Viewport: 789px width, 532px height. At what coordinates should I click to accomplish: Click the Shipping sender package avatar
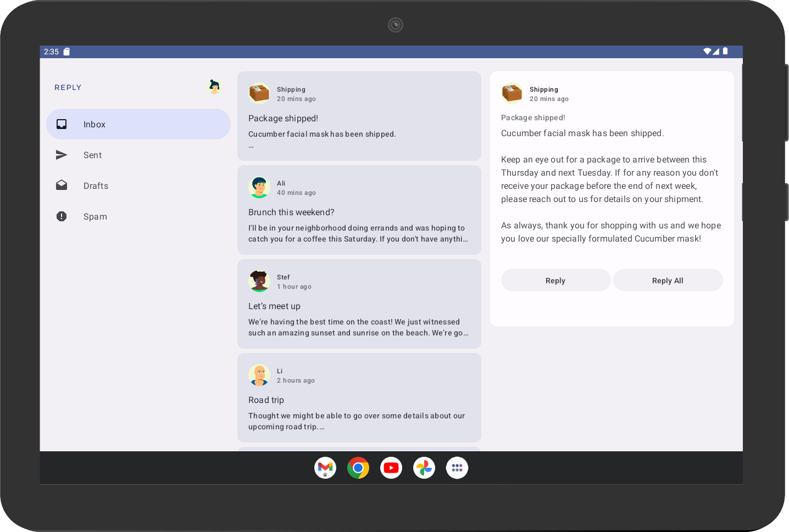pyautogui.click(x=259, y=93)
